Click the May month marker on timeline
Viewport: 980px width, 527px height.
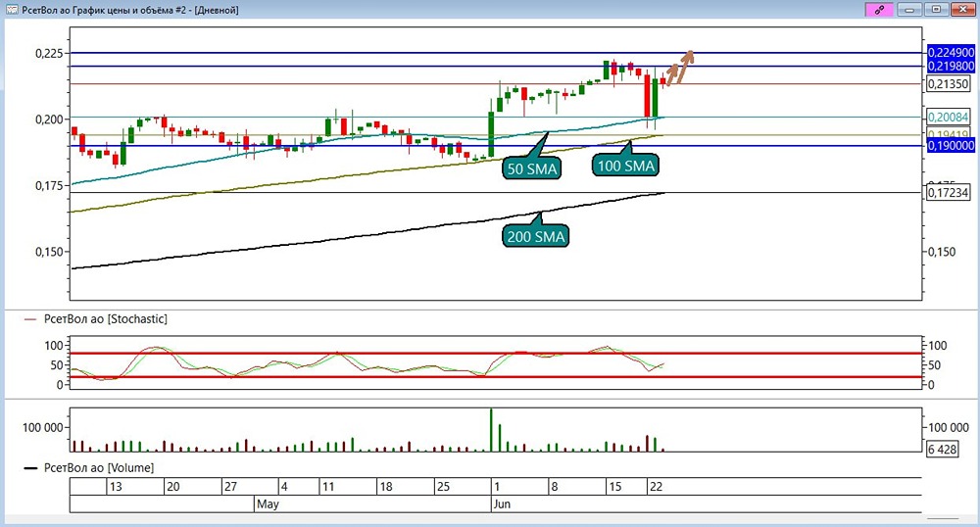(268, 503)
